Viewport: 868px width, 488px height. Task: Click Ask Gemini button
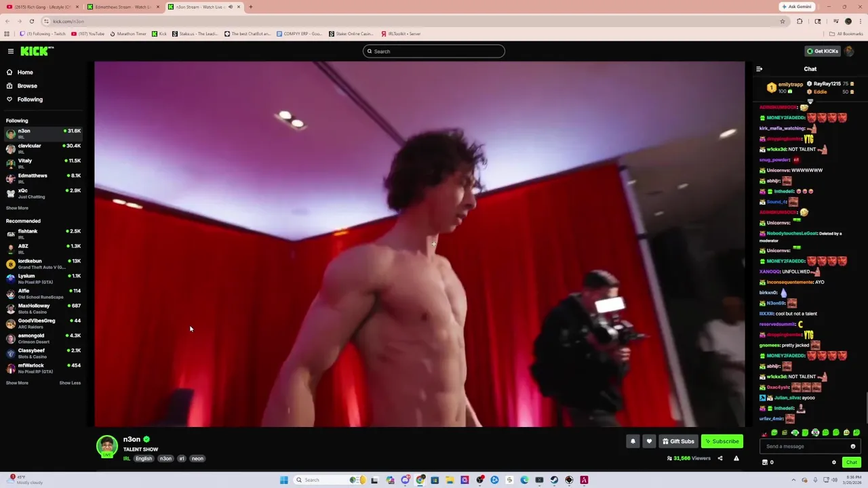click(x=796, y=7)
